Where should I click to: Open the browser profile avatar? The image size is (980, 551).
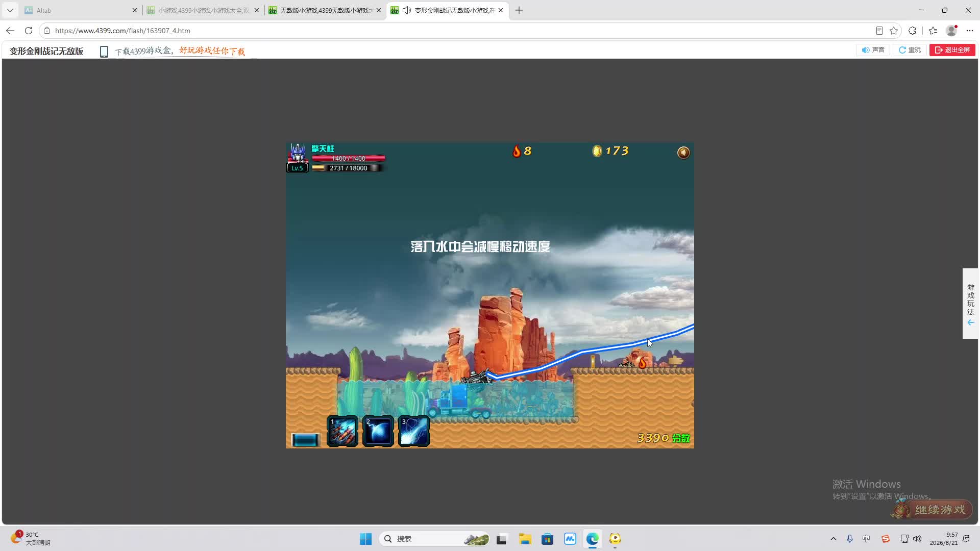[952, 31]
